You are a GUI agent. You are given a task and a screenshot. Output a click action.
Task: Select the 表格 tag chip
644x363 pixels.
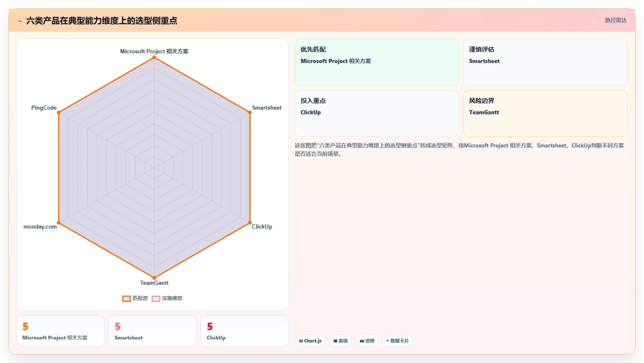[x=340, y=341]
